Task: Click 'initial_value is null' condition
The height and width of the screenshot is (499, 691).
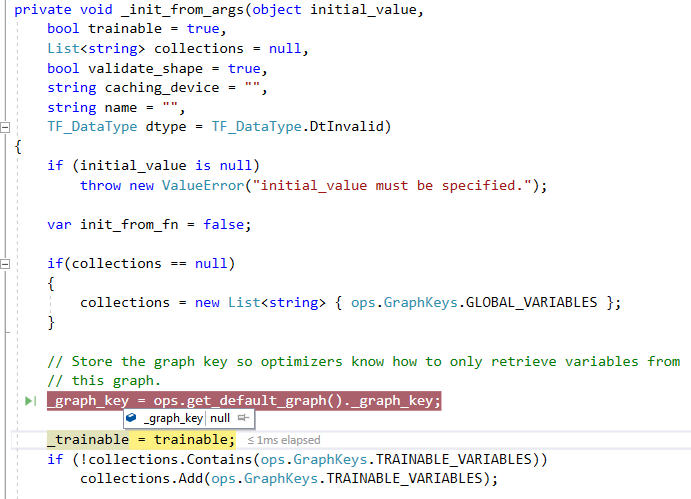Action: pyautogui.click(x=166, y=166)
